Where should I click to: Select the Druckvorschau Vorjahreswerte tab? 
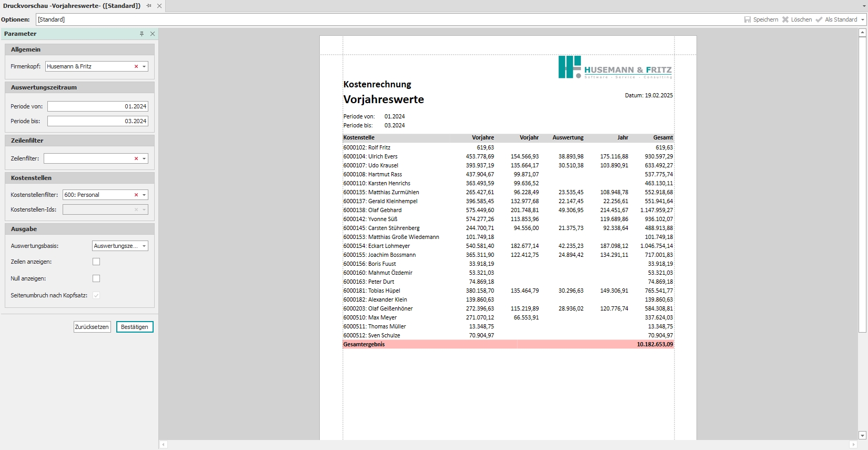tap(72, 6)
